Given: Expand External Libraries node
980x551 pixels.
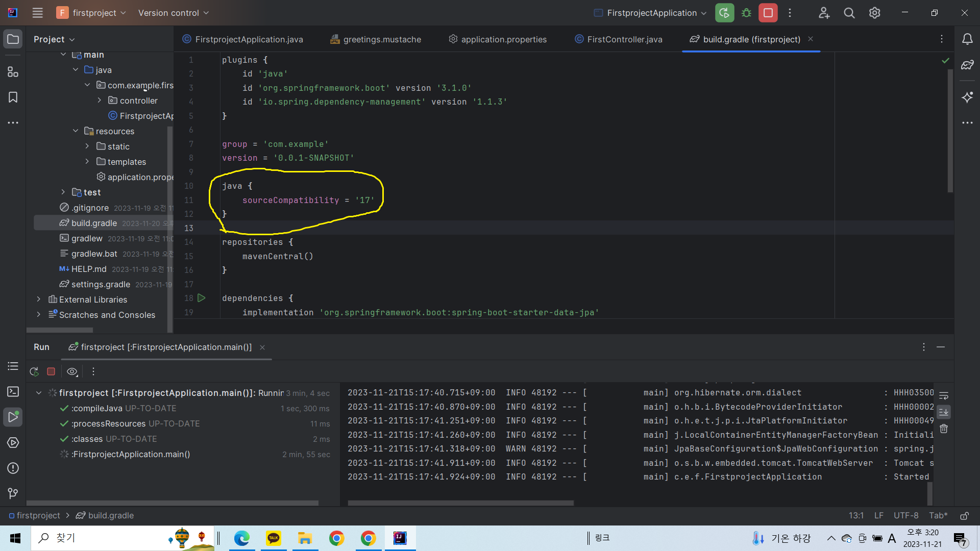Looking at the screenshot, I should pyautogui.click(x=39, y=299).
